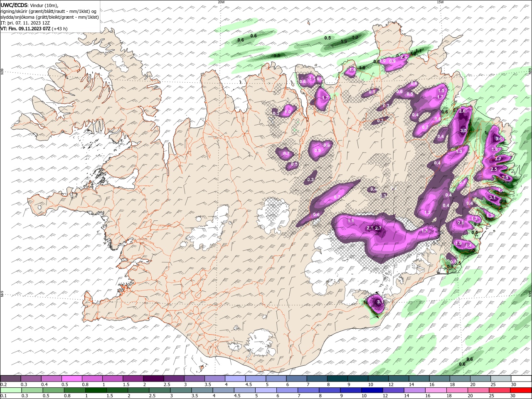Image resolution: width=532 pixels, height=399 pixels.
Task: Click the '2.6' snowfall value in the northeast
Action: coord(462,111)
